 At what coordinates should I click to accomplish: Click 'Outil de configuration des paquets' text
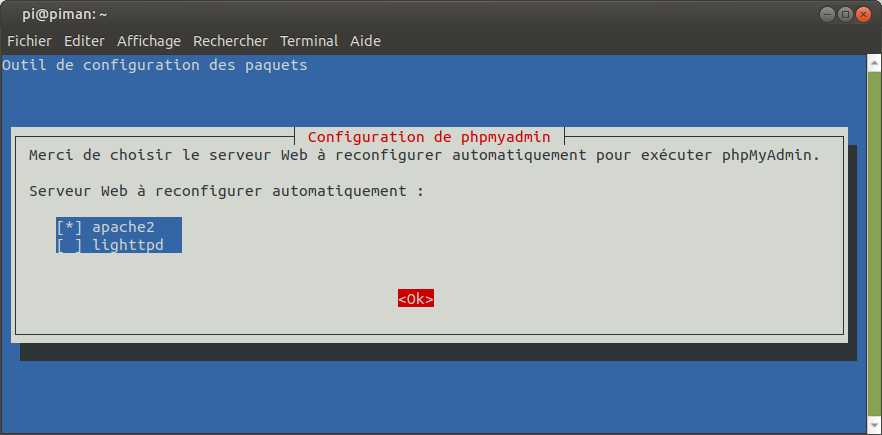click(155, 65)
